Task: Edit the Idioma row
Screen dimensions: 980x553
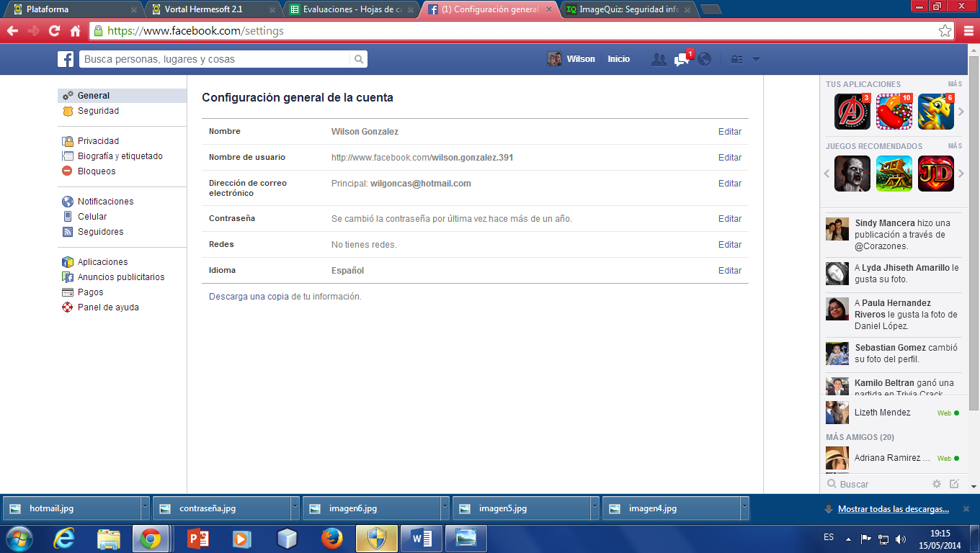Action: click(x=729, y=271)
